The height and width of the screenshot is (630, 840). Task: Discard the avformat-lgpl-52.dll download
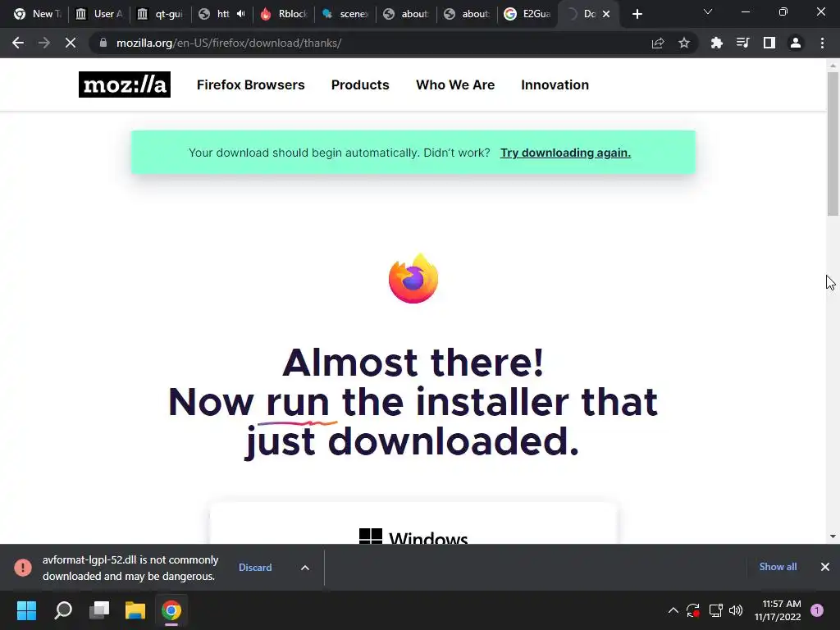[255, 568]
